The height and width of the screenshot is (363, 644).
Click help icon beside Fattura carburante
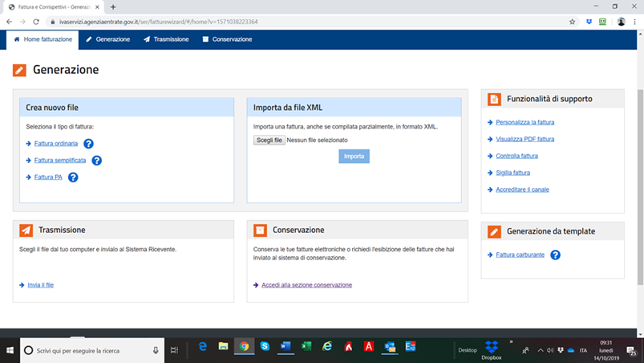(x=555, y=255)
